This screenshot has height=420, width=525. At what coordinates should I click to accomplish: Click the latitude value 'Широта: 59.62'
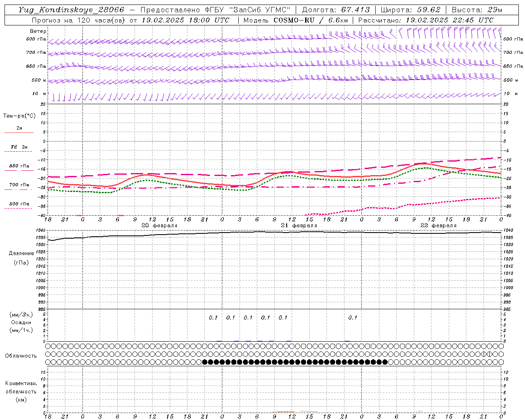coord(411,10)
